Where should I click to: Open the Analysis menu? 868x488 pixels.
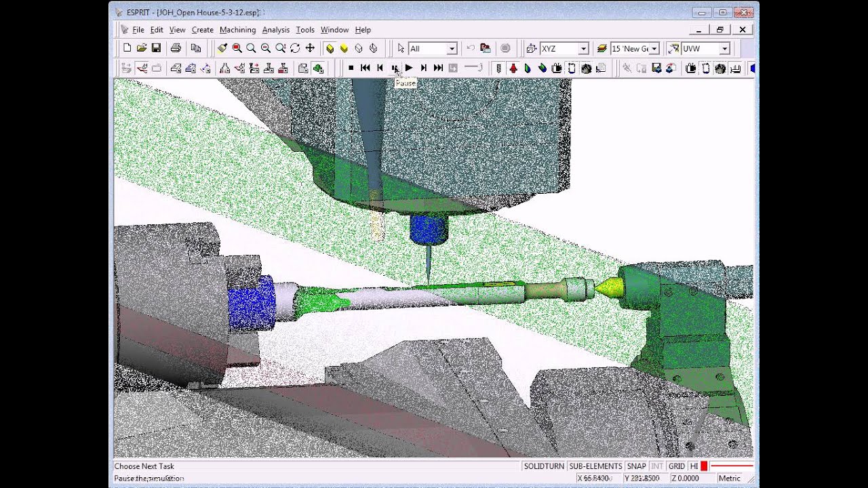[275, 30]
